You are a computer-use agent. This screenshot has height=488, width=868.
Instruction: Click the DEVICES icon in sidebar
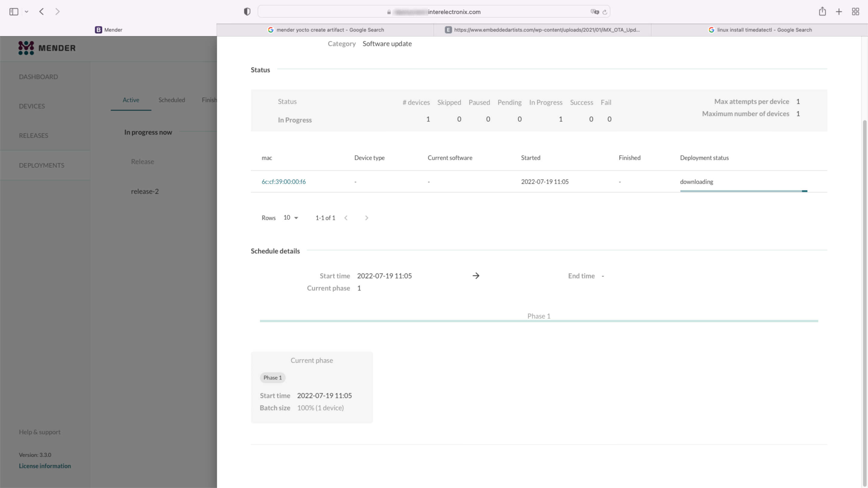pos(32,106)
